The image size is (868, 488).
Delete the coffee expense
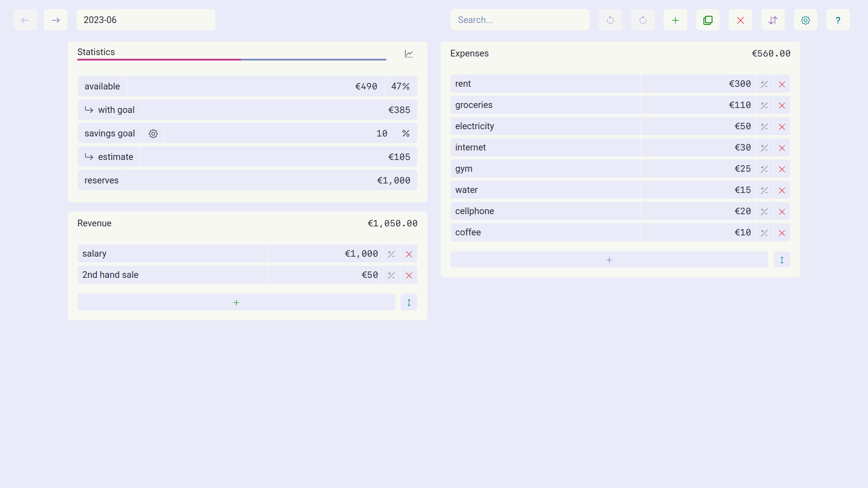(x=782, y=233)
